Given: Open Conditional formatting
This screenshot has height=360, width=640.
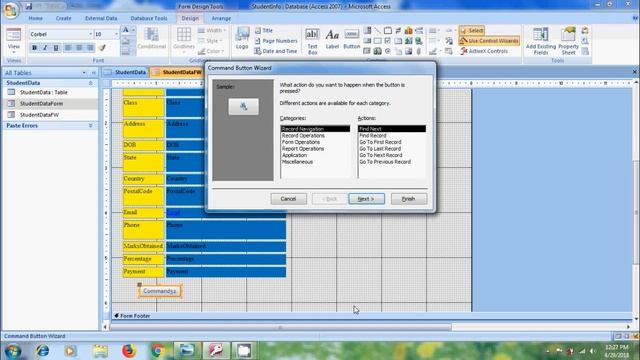Looking at the screenshot, I should click(x=151, y=39).
